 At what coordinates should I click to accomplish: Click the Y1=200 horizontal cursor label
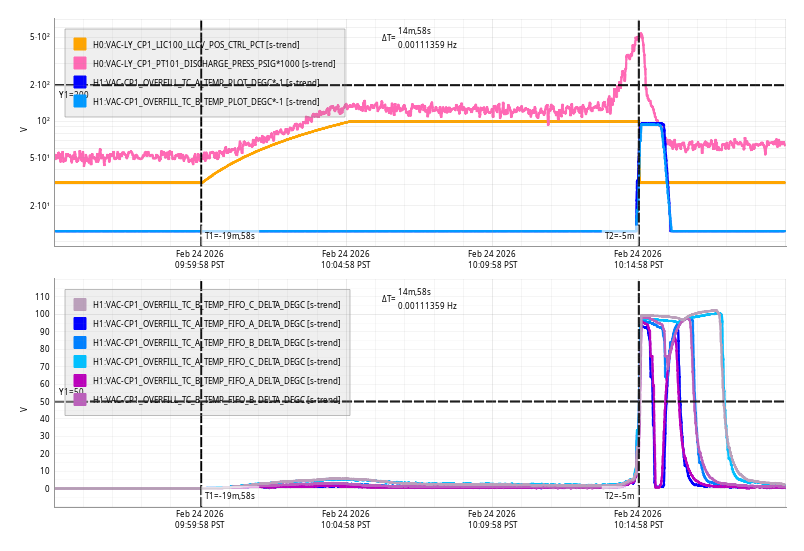(x=73, y=94)
